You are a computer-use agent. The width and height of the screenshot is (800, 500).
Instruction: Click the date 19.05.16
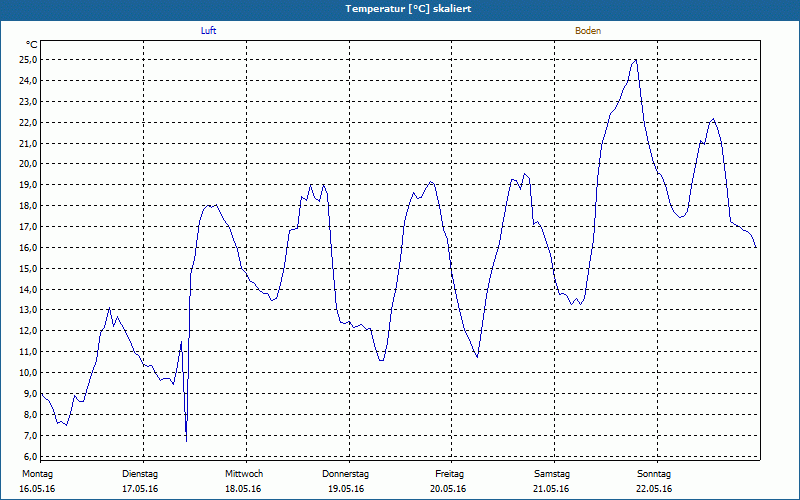coord(346,489)
